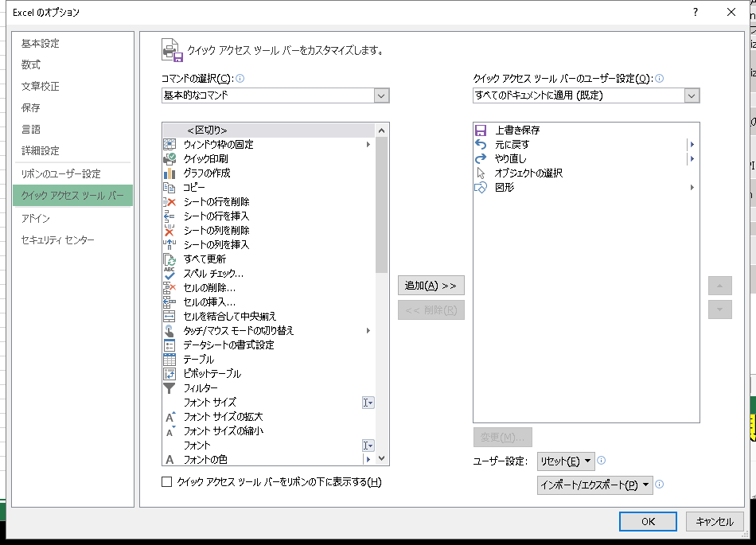Close the Excel のオプション dialog
The width and height of the screenshot is (756, 545).
click(x=731, y=12)
